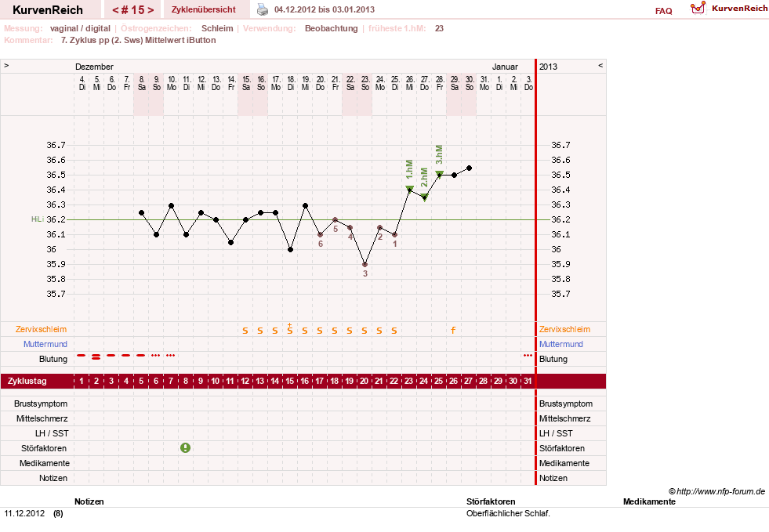Viewport: 769px width, 532px height.
Task: Click the 'f' cervical mucus entry on day 26
Action: pyautogui.click(x=453, y=330)
